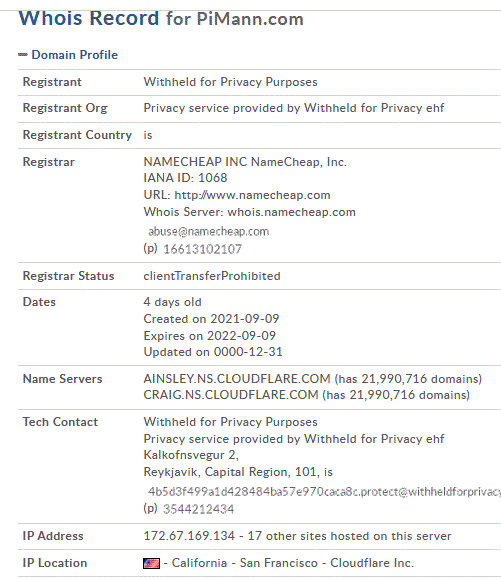Select the AINSLEY.NS.CLOUDFLARE.COM name server
Screen dimensions: 501x579
[x=237, y=378]
